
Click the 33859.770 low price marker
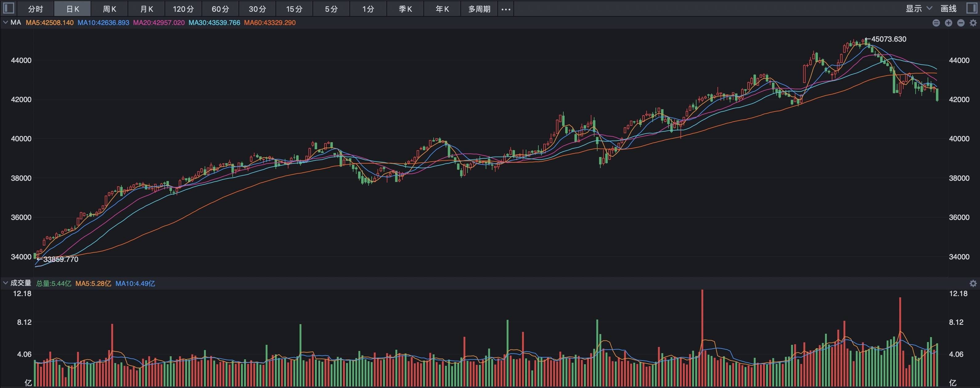point(57,259)
